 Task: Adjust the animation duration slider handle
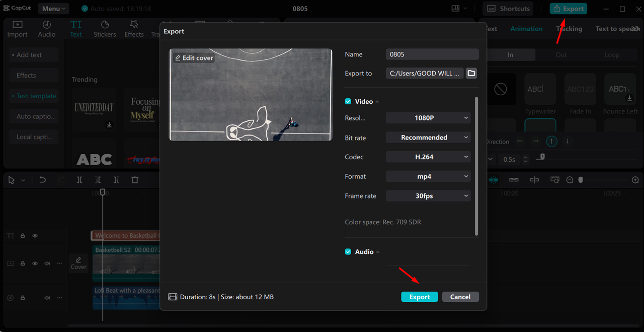pos(542,157)
